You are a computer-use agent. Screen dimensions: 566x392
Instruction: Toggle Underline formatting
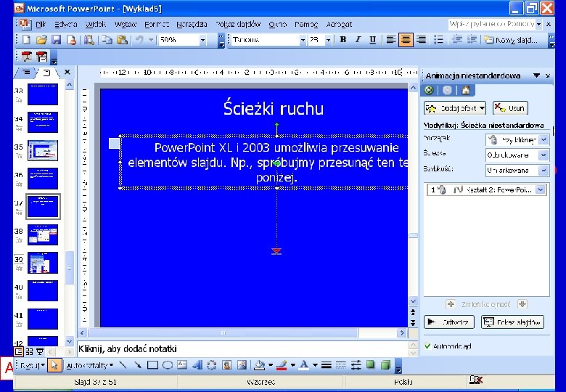[372, 40]
